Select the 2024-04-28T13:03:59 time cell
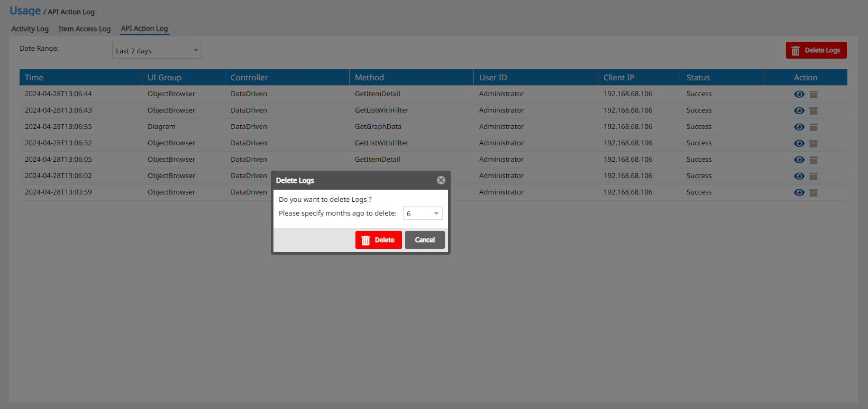The width and height of the screenshot is (868, 409). click(x=58, y=192)
